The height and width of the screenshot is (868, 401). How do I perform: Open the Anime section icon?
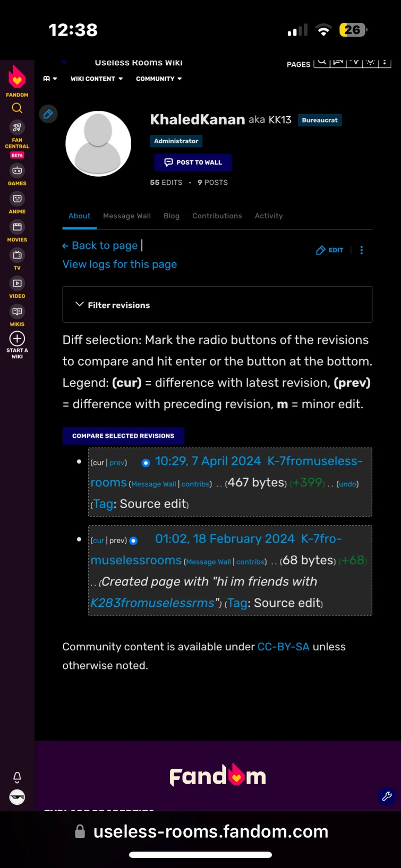click(x=16, y=199)
